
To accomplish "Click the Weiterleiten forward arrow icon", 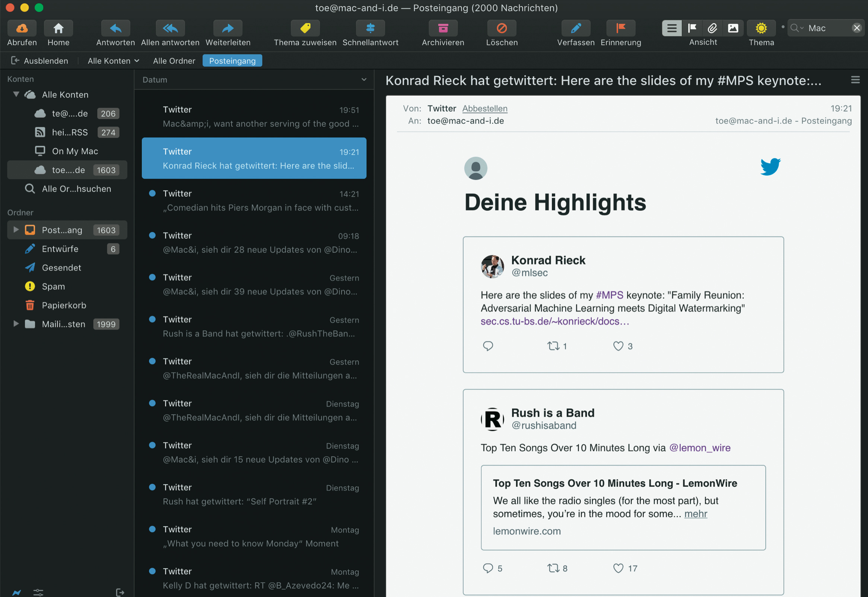I will (x=228, y=28).
